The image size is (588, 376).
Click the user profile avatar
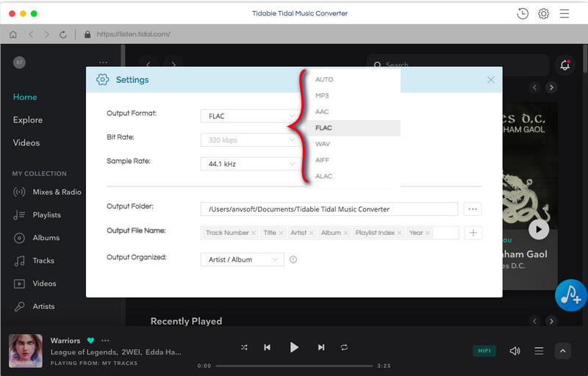coord(20,62)
